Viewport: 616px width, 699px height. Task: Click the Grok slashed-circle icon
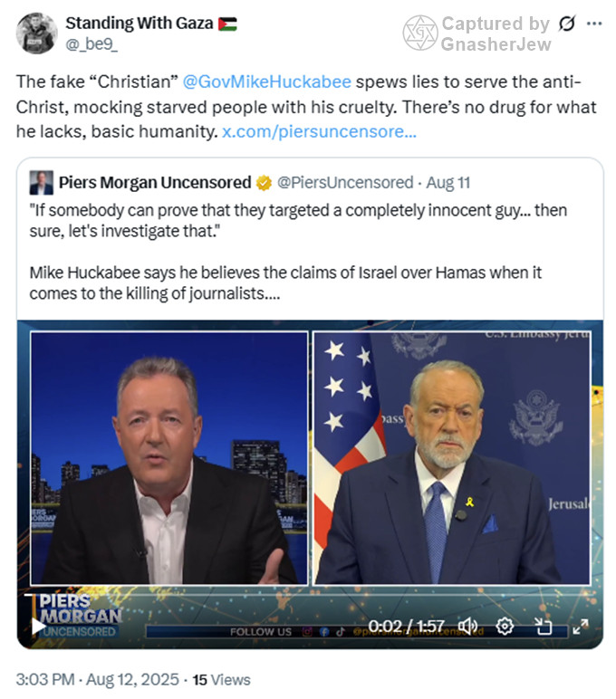(x=566, y=24)
